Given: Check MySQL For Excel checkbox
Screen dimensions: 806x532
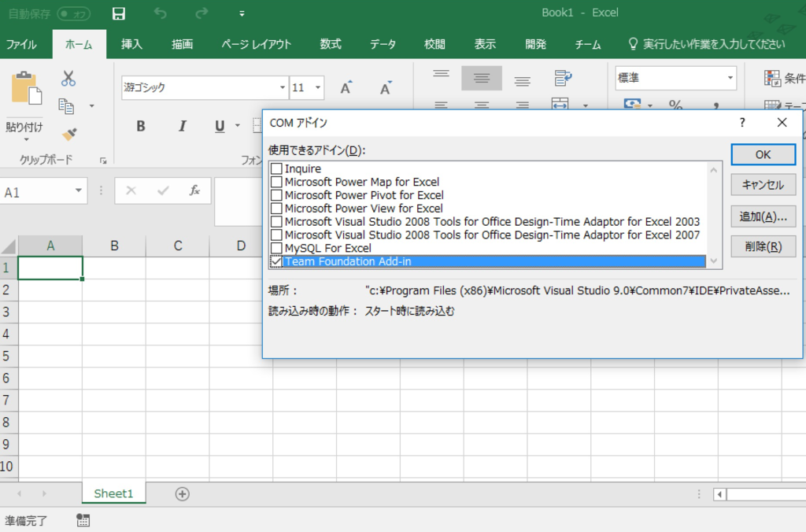Looking at the screenshot, I should click(x=276, y=248).
